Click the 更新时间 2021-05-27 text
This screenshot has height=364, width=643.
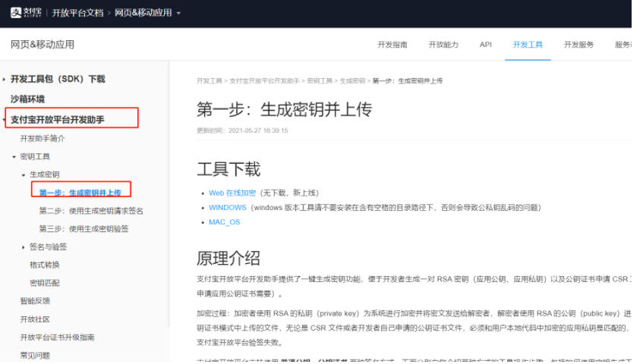click(x=242, y=130)
